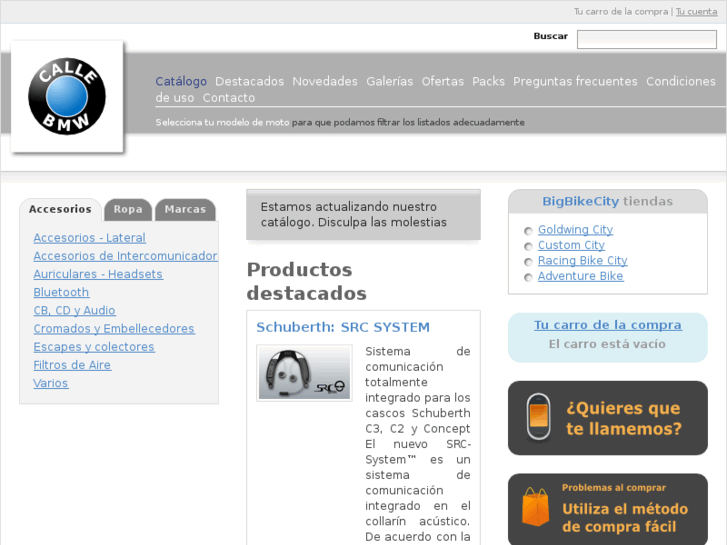
Task: Open the Novedades menu item
Action: pyautogui.click(x=325, y=81)
